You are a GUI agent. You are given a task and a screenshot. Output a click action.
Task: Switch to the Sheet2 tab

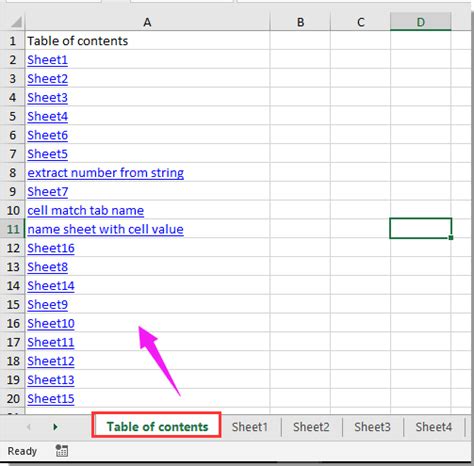pos(311,427)
